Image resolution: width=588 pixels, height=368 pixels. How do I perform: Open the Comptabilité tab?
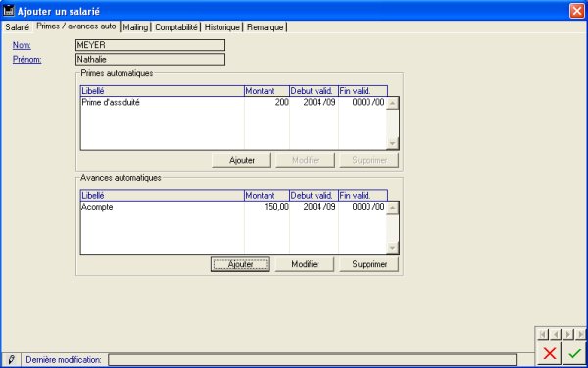pyautogui.click(x=176, y=27)
